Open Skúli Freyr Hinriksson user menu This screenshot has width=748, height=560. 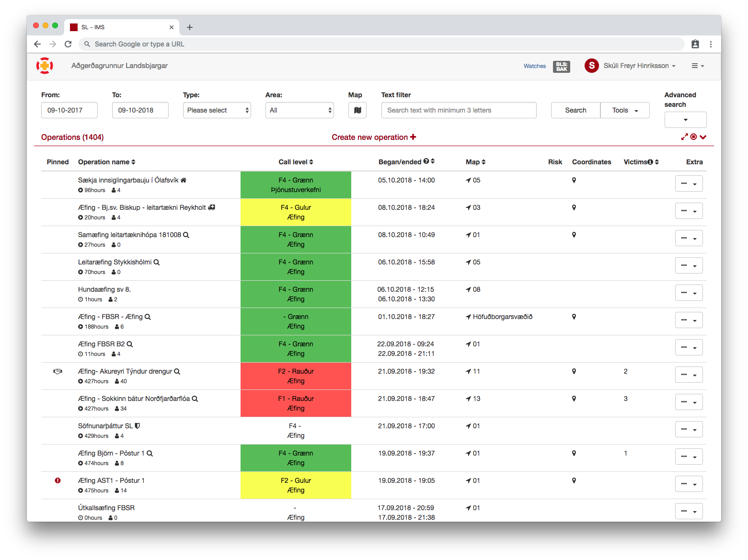pos(639,66)
